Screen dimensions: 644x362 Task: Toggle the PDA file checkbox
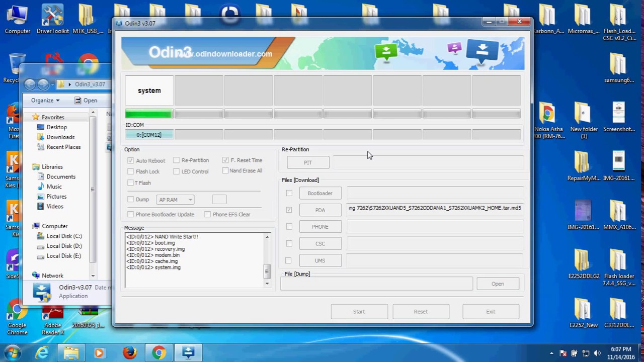point(289,210)
